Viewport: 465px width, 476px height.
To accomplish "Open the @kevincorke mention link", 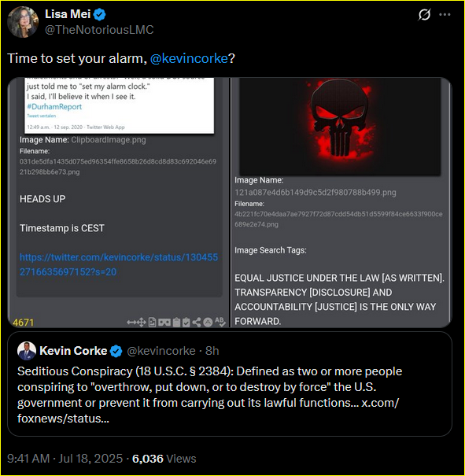I will (189, 58).
